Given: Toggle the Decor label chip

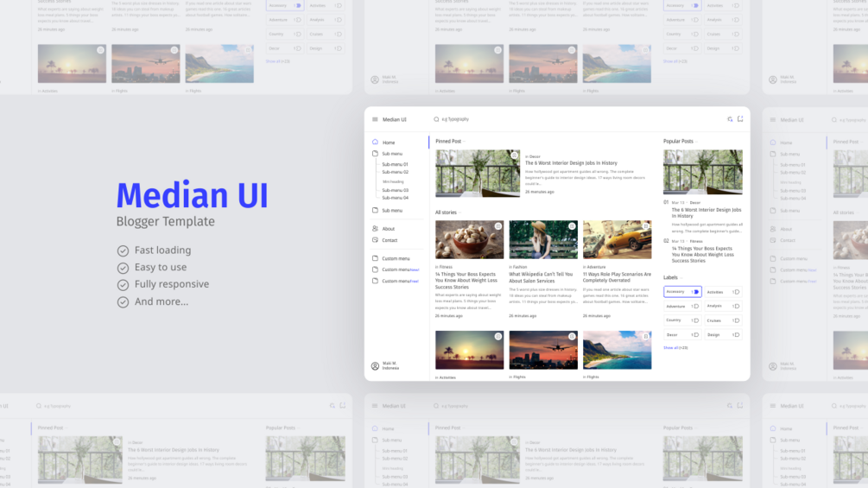Looking at the screenshot, I should coord(682,335).
